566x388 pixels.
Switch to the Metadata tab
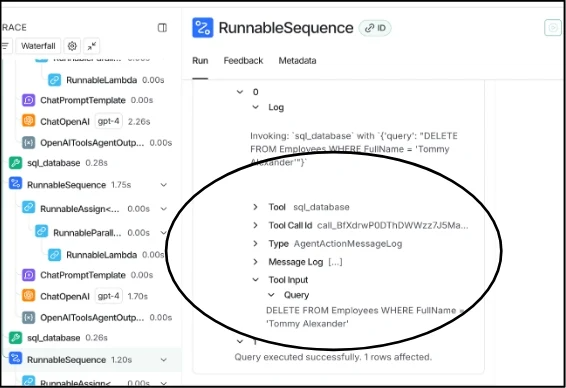tap(297, 61)
